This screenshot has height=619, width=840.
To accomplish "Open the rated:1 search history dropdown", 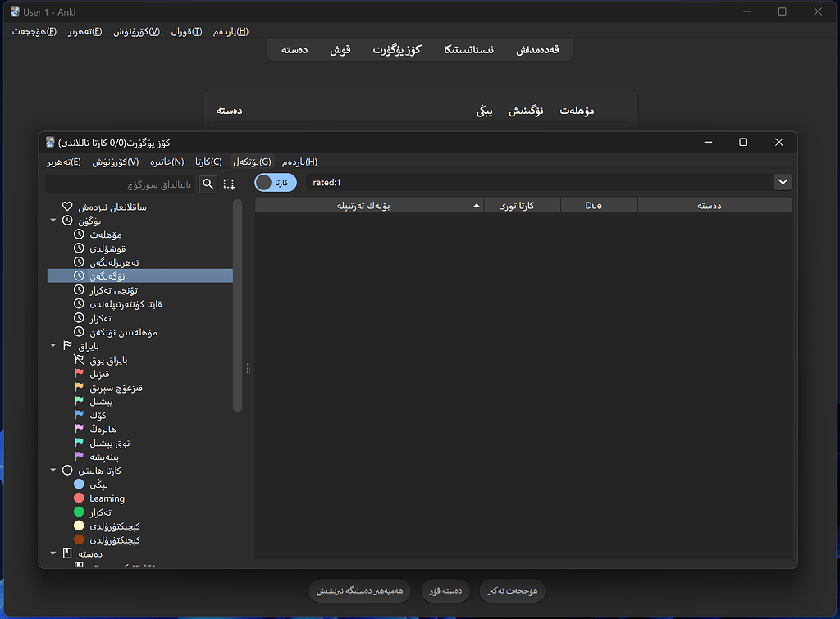I will [x=783, y=182].
